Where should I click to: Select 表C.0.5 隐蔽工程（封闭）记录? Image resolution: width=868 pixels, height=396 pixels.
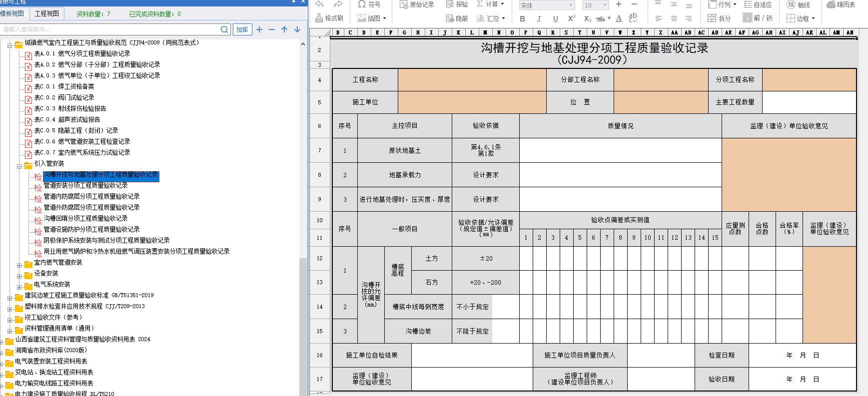[x=76, y=130]
